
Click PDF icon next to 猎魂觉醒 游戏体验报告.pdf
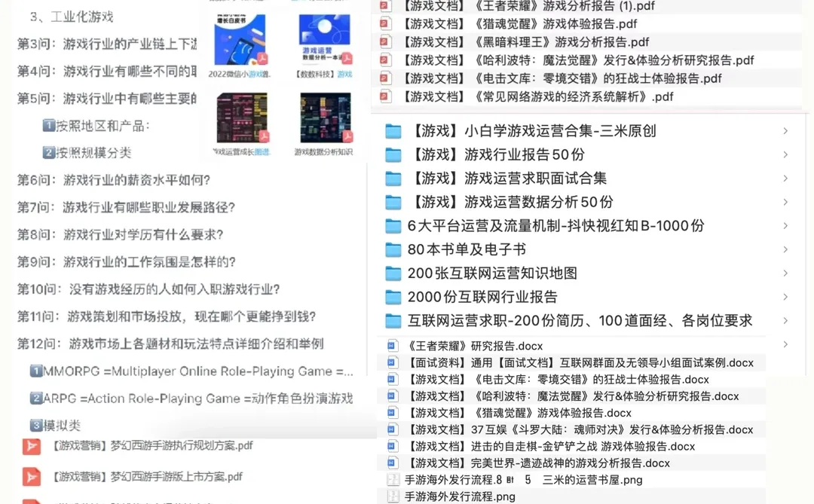point(384,23)
